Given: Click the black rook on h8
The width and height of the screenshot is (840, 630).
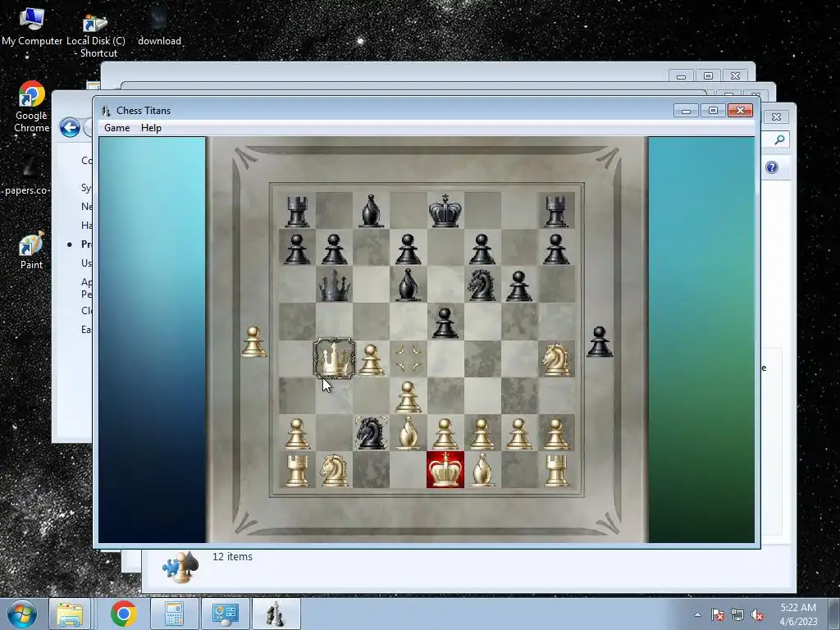Looking at the screenshot, I should point(556,212).
